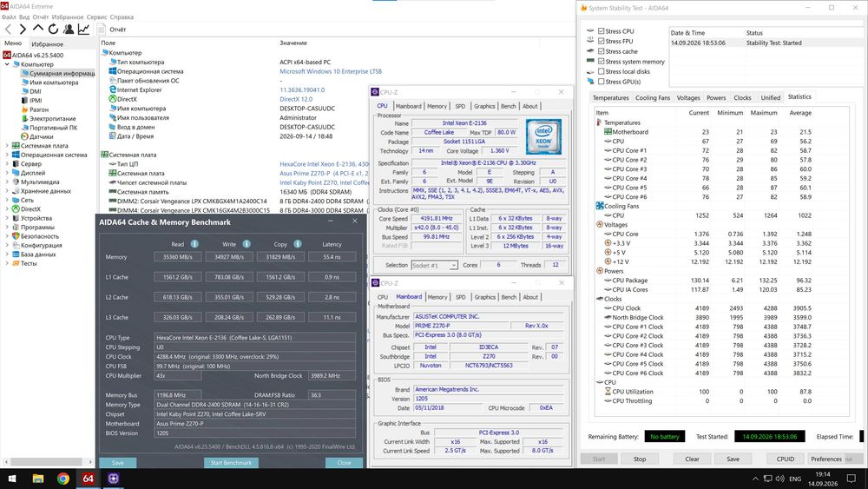Toggle the Stress CPU checkbox
The height and width of the screenshot is (489, 868).
(602, 31)
